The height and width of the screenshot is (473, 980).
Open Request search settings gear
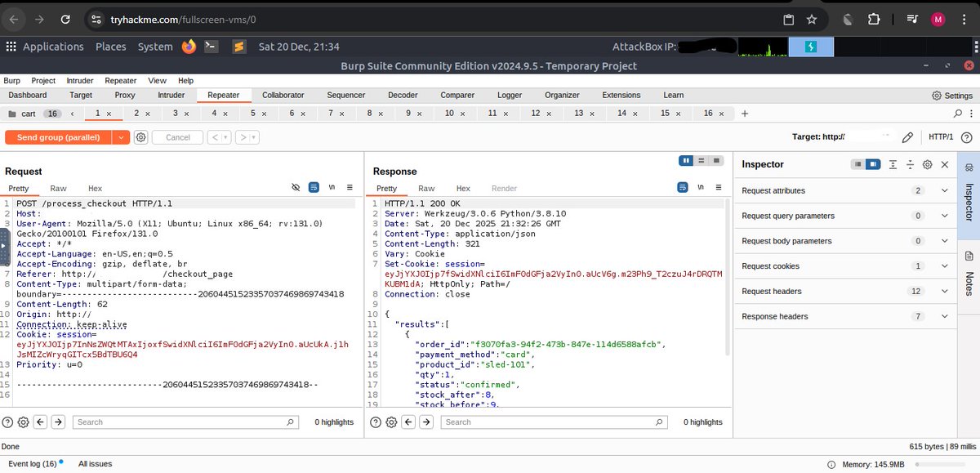click(23, 422)
